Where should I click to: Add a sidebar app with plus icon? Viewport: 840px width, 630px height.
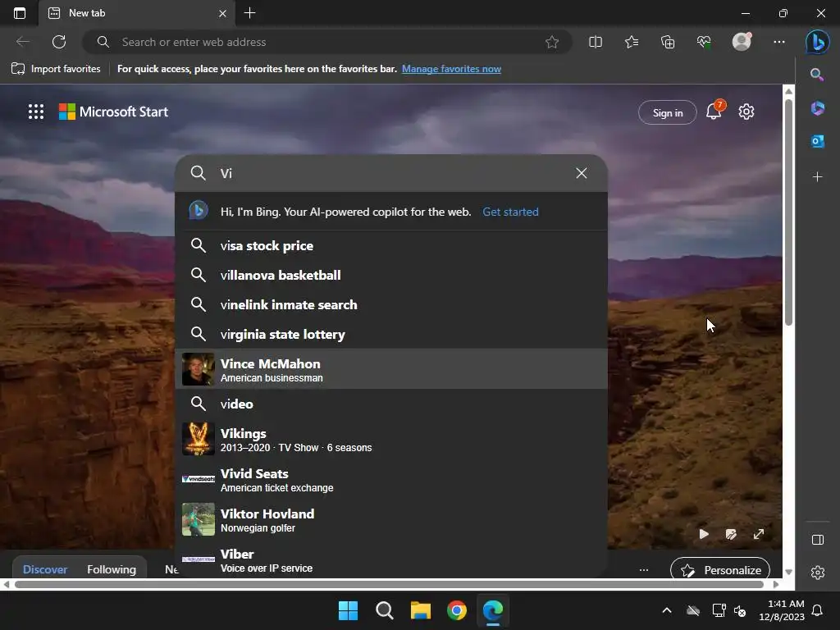pos(817,177)
